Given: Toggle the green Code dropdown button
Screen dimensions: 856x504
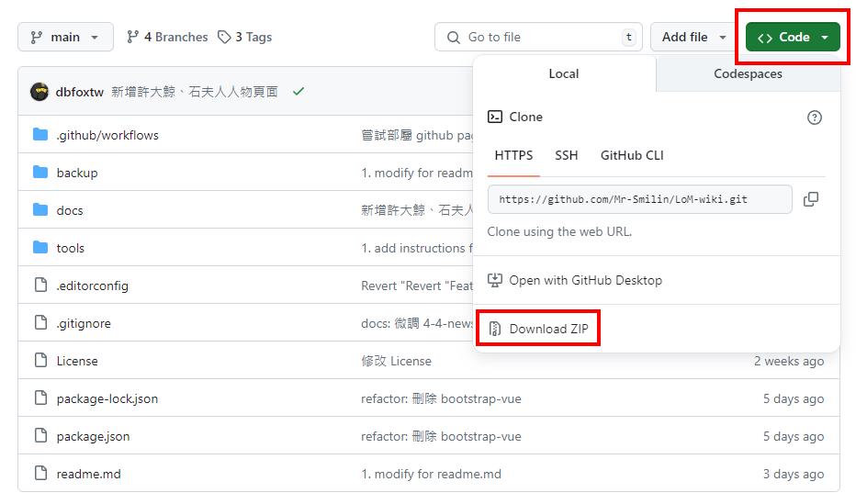Looking at the screenshot, I should 793,38.
